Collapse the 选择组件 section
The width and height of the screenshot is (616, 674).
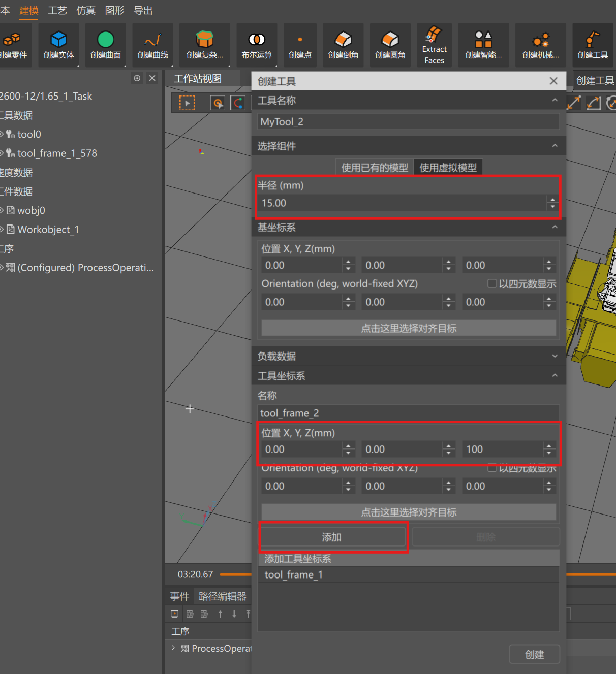[x=555, y=146]
